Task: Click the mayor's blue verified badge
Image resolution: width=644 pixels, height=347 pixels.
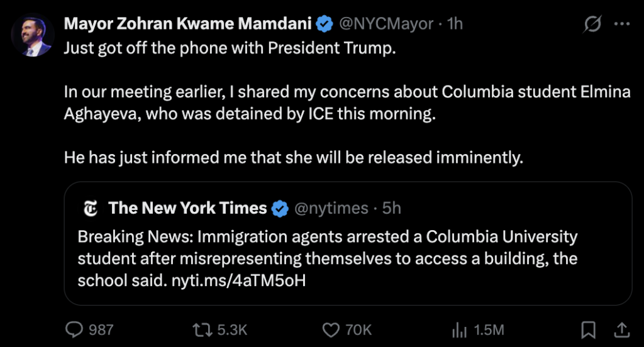Action: [x=325, y=25]
